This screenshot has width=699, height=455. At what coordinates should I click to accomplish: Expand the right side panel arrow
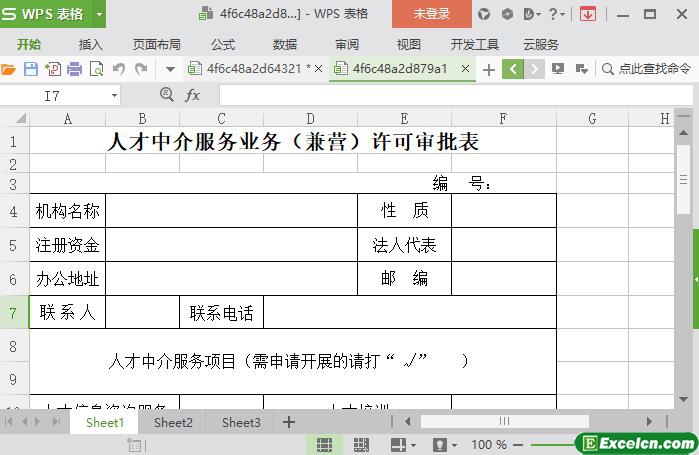695,279
